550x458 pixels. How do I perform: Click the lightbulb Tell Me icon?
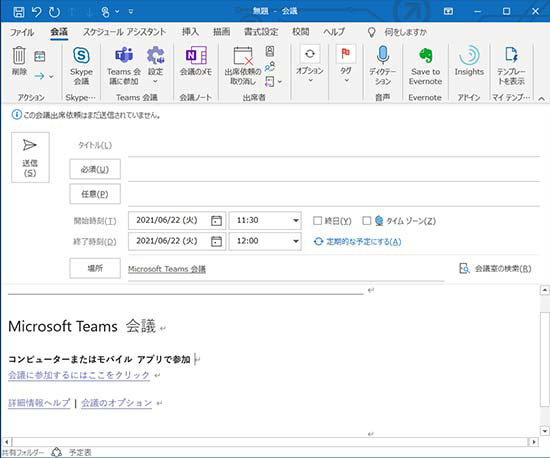click(x=371, y=32)
